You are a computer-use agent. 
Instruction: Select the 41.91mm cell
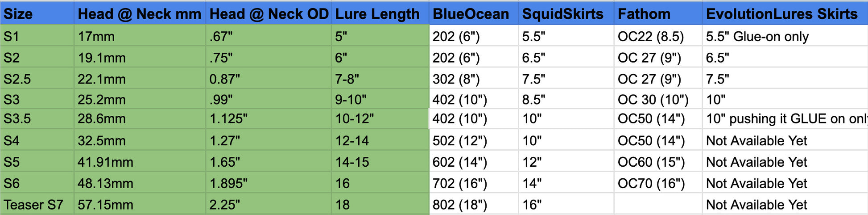coord(140,161)
